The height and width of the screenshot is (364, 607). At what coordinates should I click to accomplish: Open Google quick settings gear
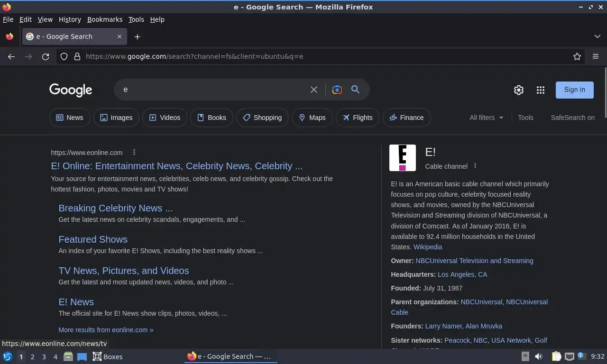[519, 90]
